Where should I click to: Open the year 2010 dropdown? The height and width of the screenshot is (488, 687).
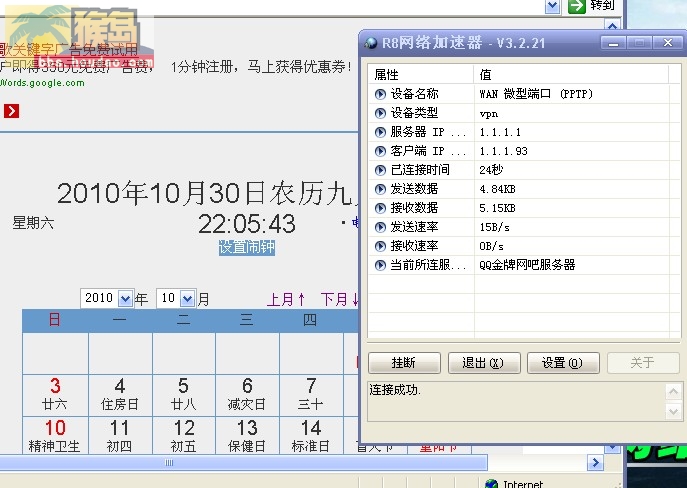125,299
